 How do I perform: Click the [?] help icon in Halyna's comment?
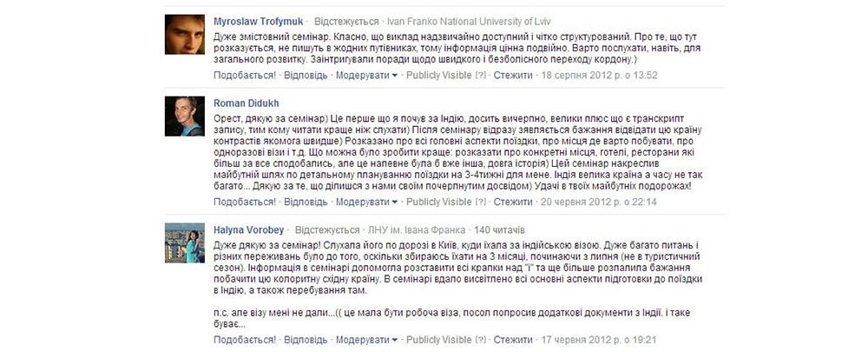pos(481,339)
